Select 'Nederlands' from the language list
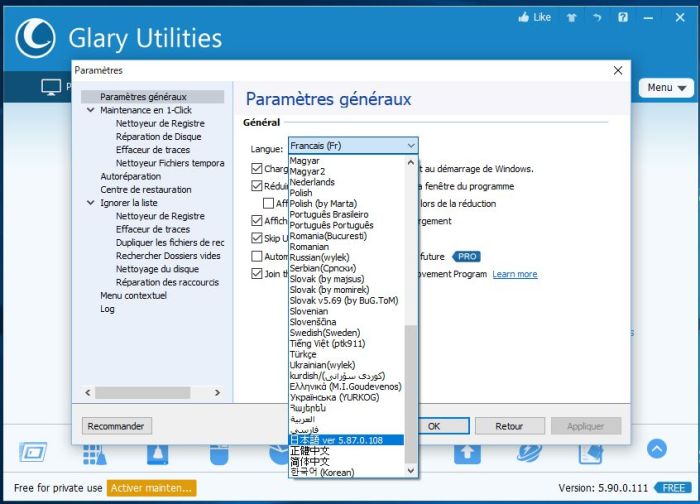This screenshot has height=504, width=700. (312, 182)
